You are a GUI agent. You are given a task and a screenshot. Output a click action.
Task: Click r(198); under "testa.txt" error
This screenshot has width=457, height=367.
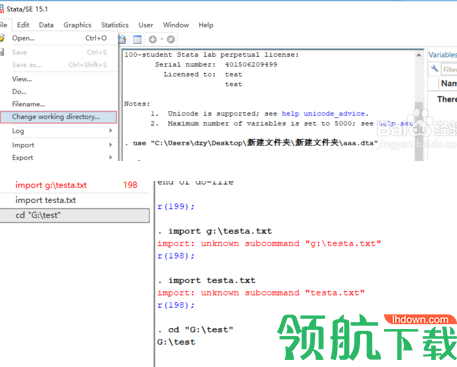(176, 305)
